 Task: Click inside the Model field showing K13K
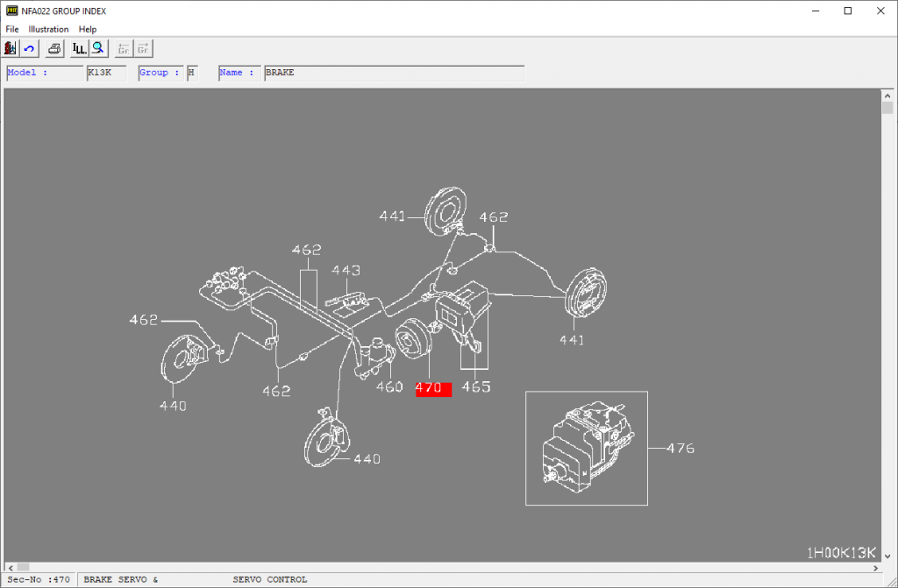pos(105,73)
